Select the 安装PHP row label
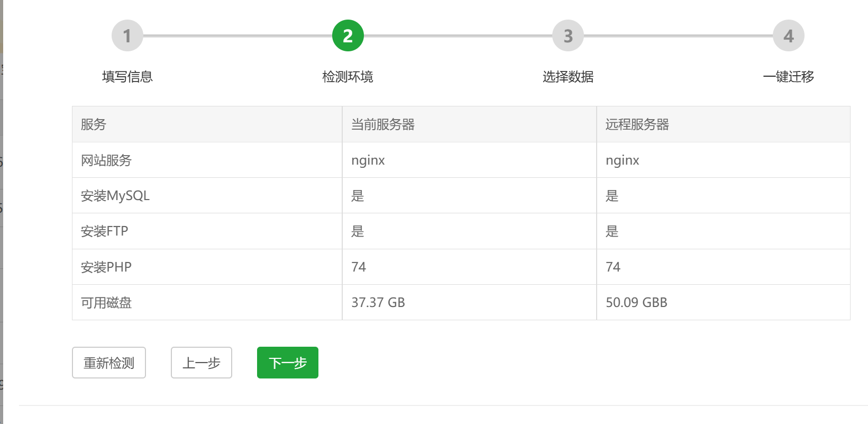 [106, 267]
